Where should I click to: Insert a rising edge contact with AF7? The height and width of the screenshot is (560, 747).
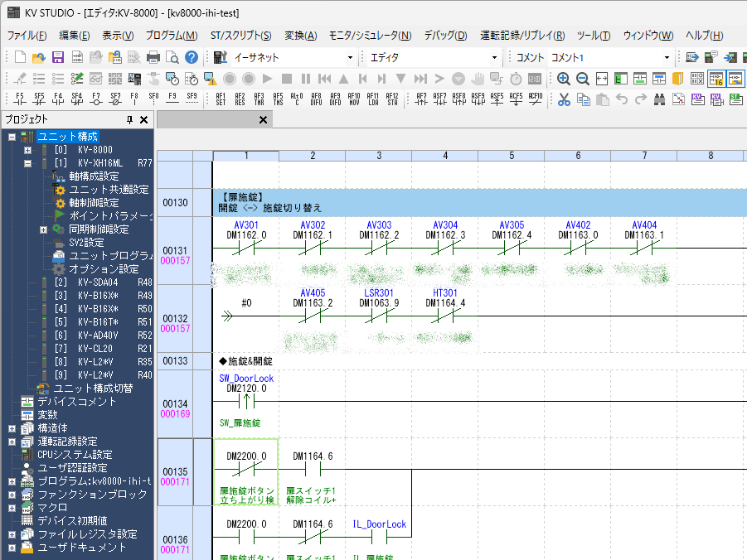pyautogui.click(x=421, y=99)
